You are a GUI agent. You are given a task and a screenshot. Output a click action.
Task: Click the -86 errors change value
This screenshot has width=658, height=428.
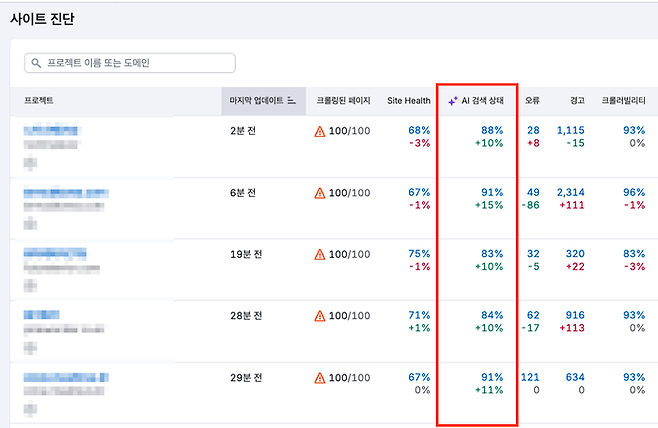pos(530,205)
